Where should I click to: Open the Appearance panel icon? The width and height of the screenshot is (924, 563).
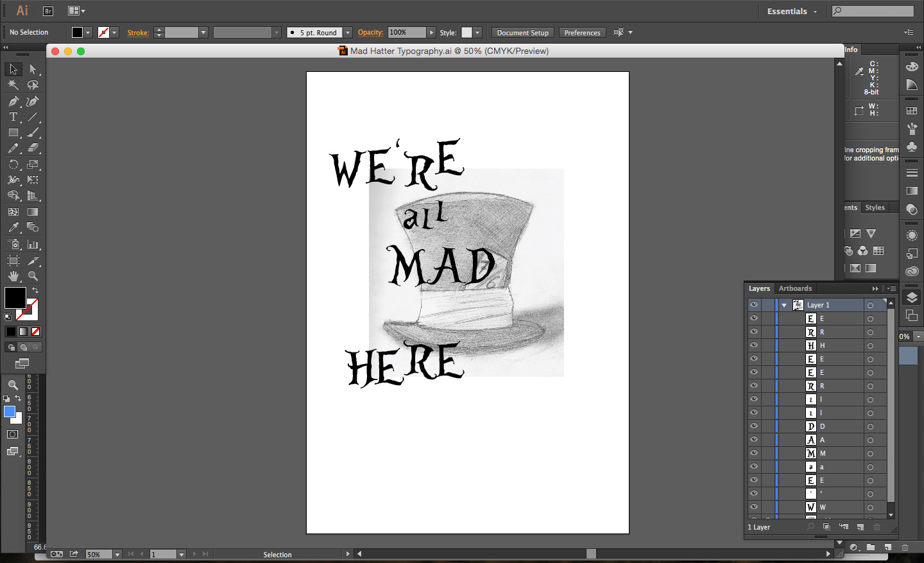(x=912, y=236)
